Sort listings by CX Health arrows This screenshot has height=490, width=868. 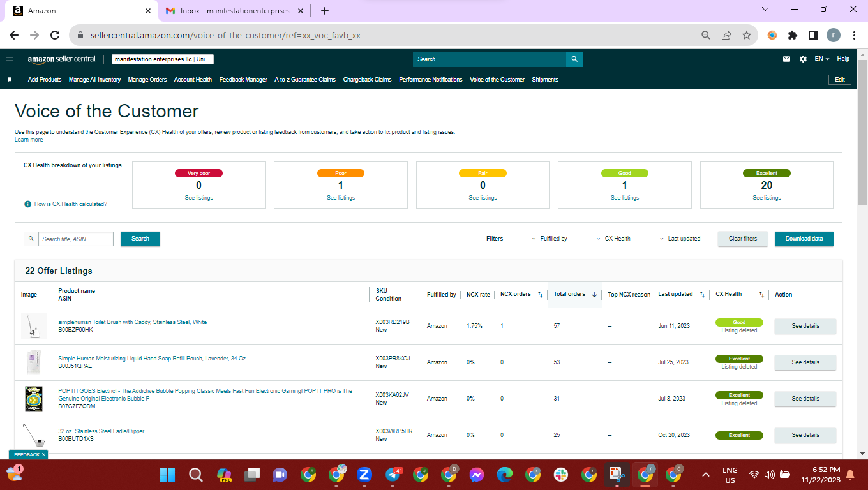point(761,295)
